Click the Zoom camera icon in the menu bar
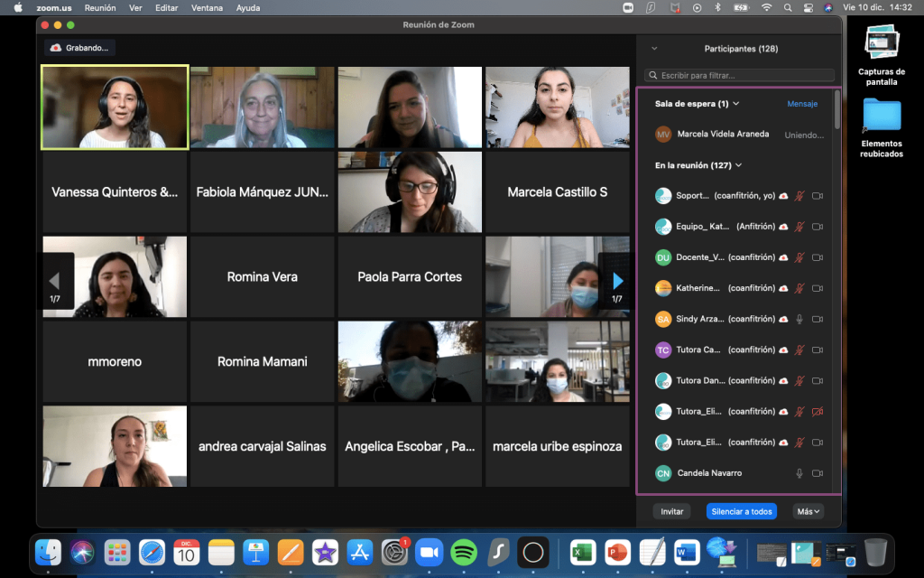The image size is (924, 578). click(x=628, y=7)
